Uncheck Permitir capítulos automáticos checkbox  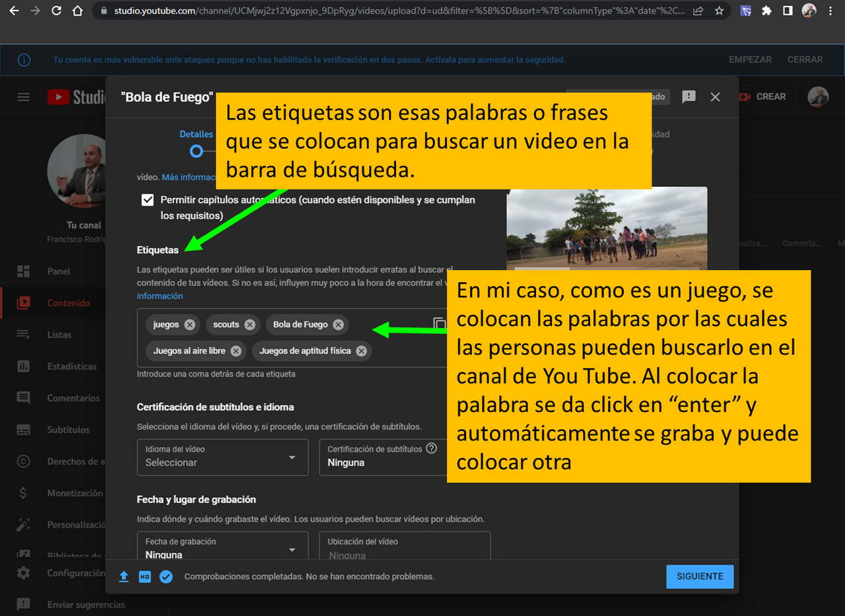pyautogui.click(x=148, y=200)
